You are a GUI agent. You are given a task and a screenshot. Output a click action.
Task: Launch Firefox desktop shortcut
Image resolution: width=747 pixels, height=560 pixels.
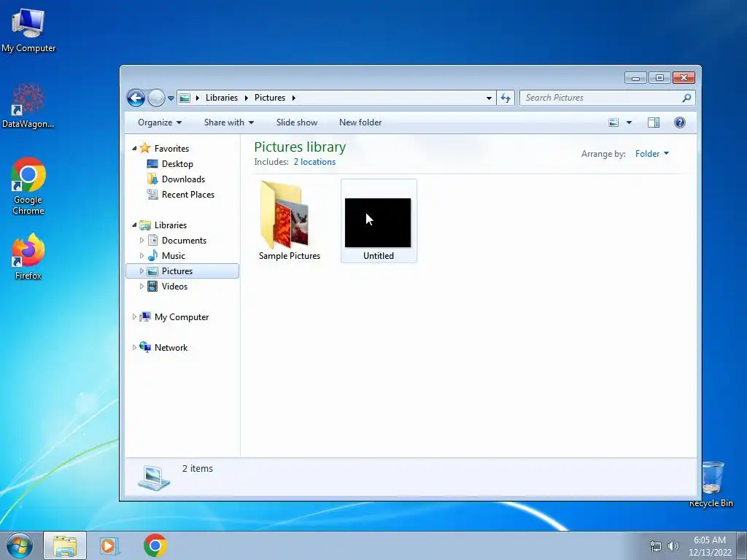click(x=28, y=257)
